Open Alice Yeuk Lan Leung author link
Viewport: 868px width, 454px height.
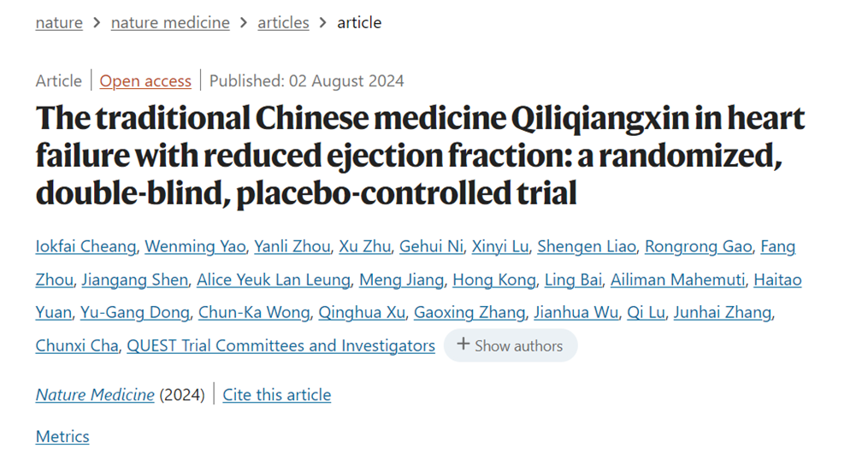coord(273,280)
